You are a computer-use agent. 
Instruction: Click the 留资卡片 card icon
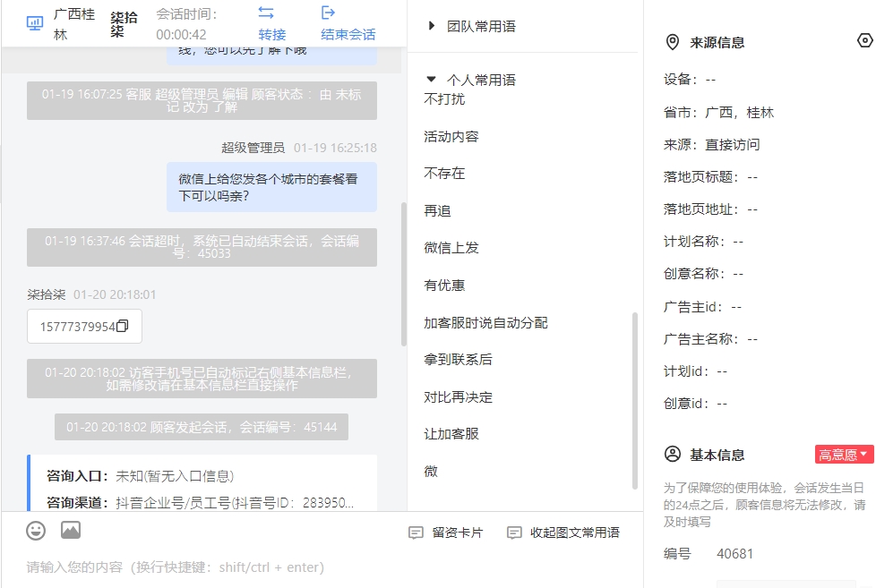point(416,533)
